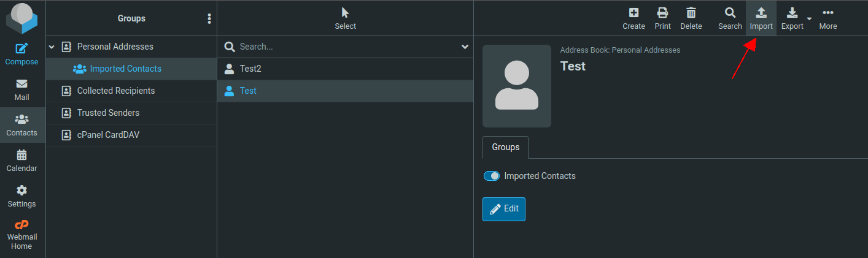
Task: Go to Webmail Home
Action: [x=22, y=235]
